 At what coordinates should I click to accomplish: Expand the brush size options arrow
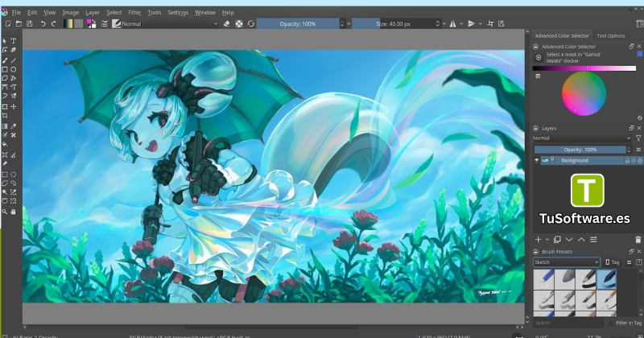coord(444,24)
